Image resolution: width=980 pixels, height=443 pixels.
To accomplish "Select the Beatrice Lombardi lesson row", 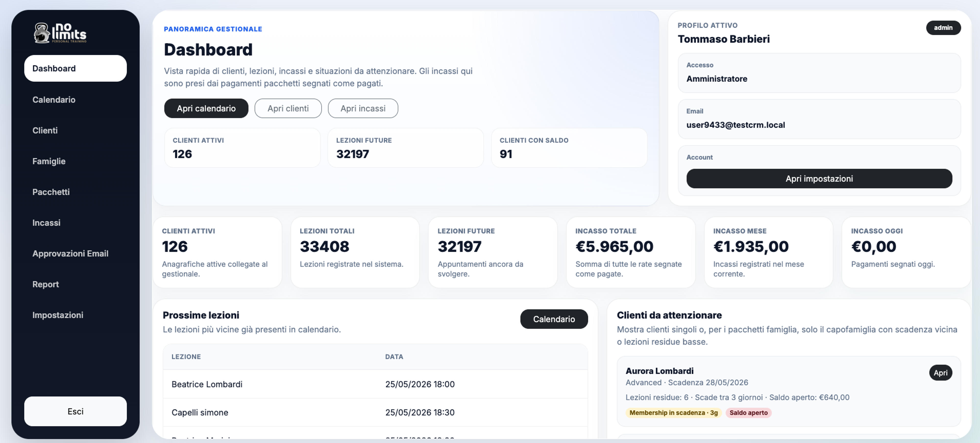I will pyautogui.click(x=375, y=384).
